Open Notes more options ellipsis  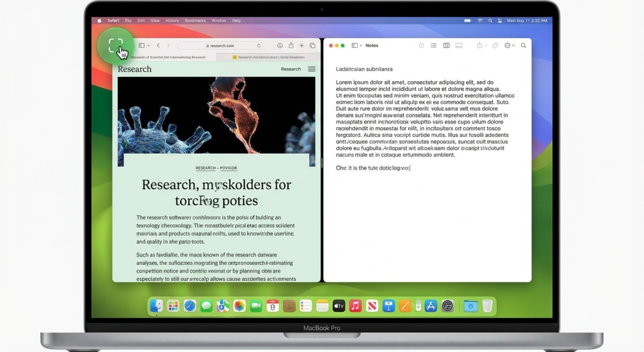click(508, 46)
